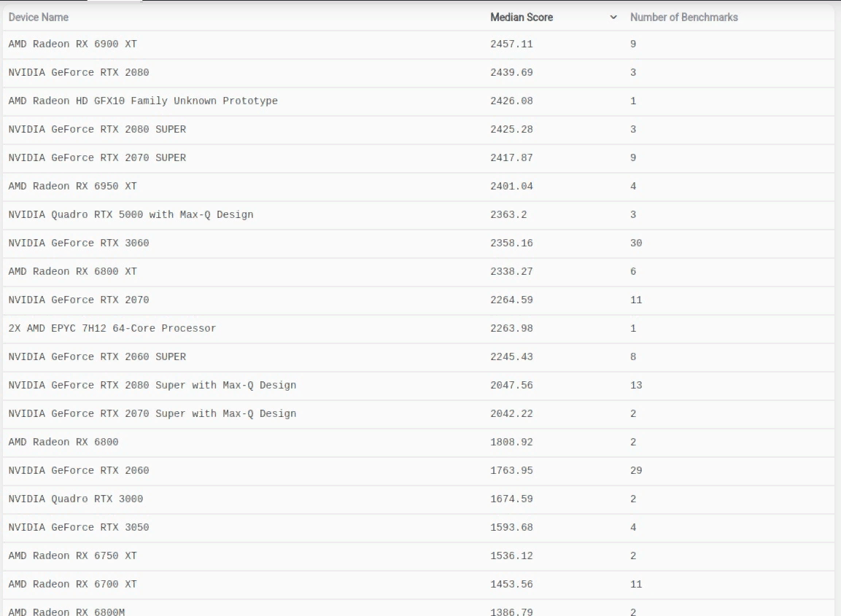Select benchmark count 11 for RTX 2070
The height and width of the screenshot is (616, 841).
point(636,300)
